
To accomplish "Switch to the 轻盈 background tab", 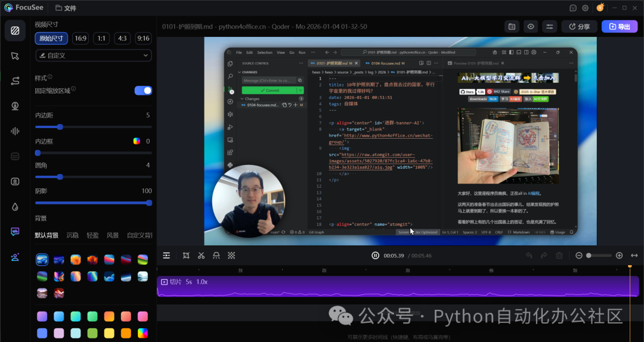I will click(92, 235).
